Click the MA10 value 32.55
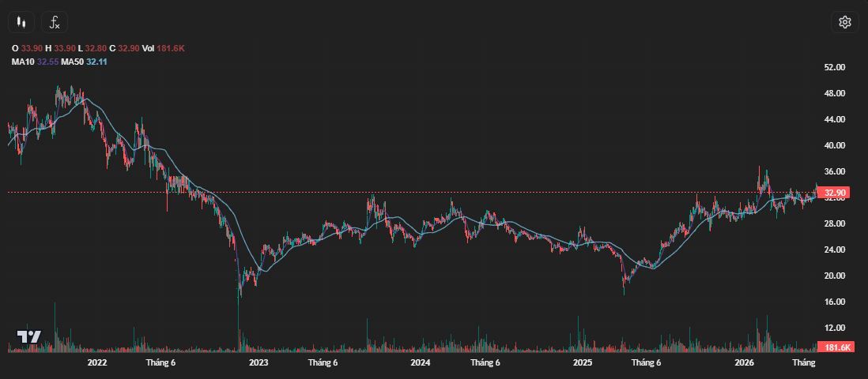Screen dimensions: 868x379 [47, 62]
